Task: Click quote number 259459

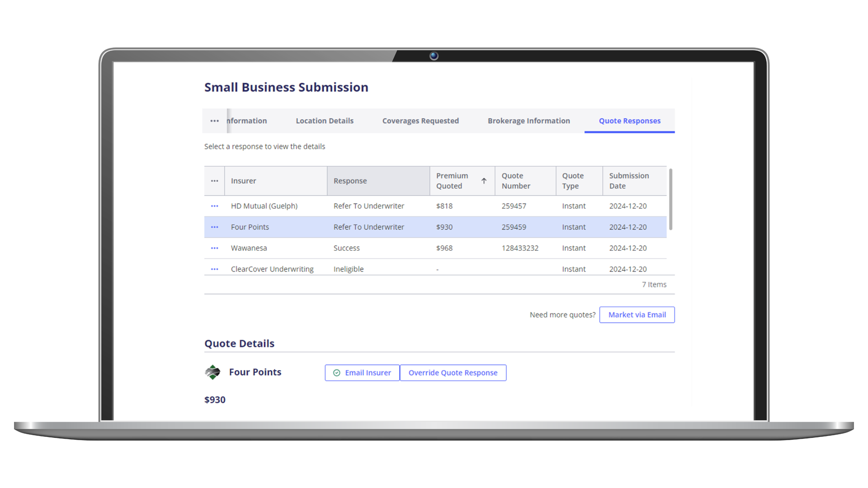Action: tap(514, 227)
